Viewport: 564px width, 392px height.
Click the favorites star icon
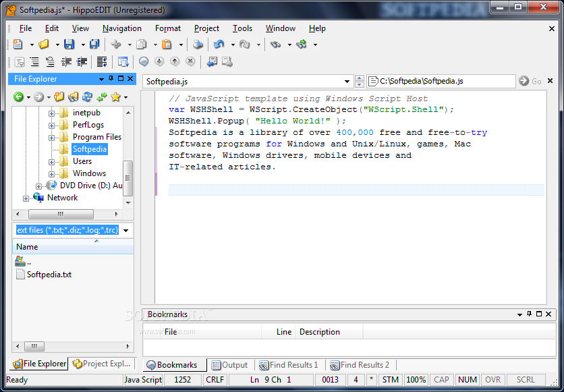click(x=115, y=96)
